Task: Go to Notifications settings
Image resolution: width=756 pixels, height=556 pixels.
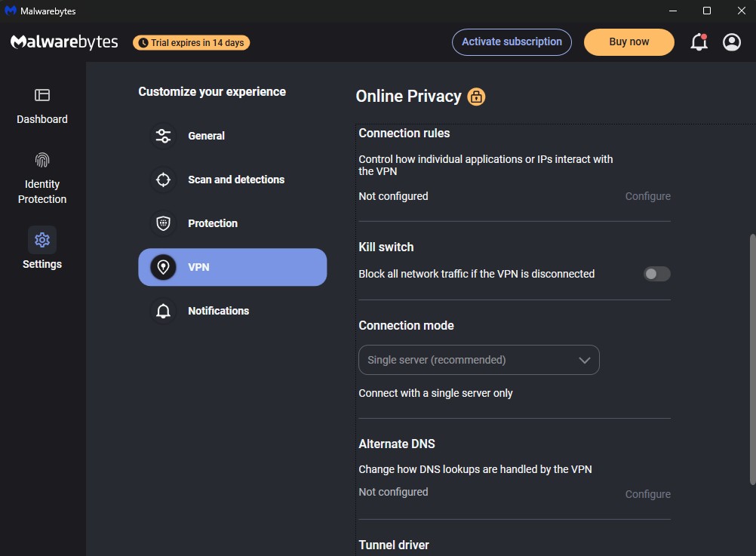Action: tap(232, 311)
